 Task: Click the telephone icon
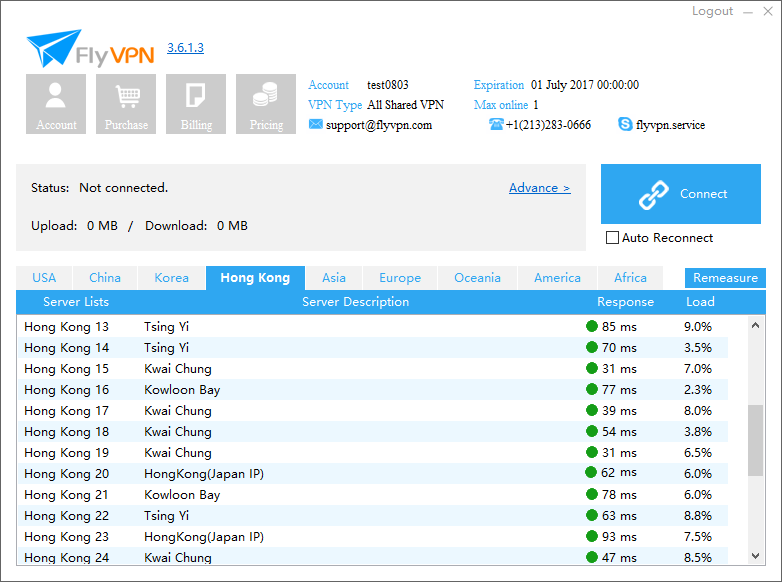(x=496, y=124)
